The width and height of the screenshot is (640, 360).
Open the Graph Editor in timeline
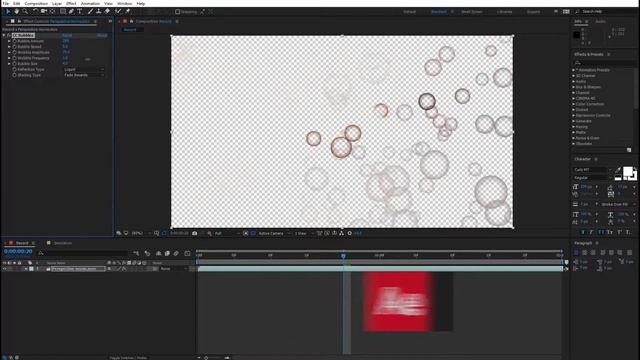pyautogui.click(x=187, y=253)
